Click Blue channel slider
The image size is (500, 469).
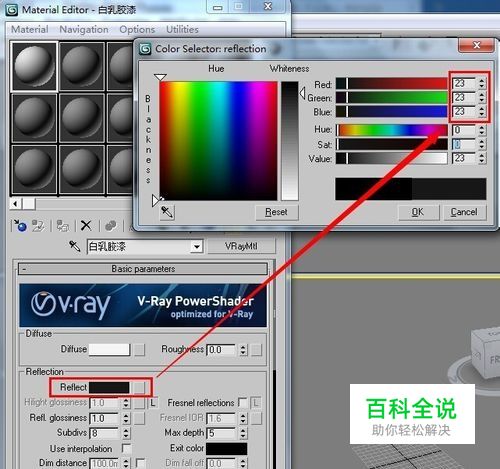[392, 111]
